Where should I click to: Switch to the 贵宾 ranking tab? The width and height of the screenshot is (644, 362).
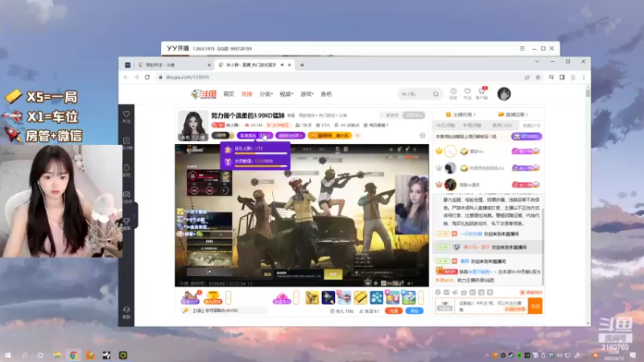(x=502, y=125)
